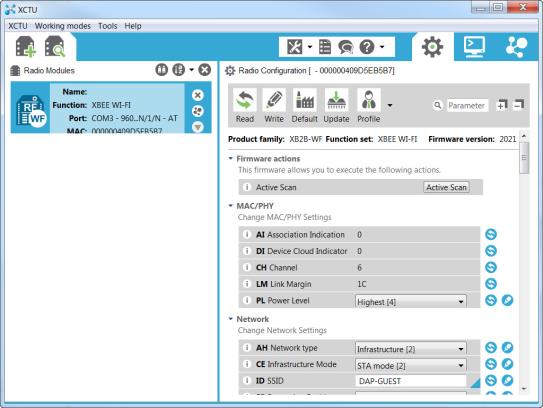The width and height of the screenshot is (543, 408).
Task: Show info for LM Link Margin
Action: [247, 284]
